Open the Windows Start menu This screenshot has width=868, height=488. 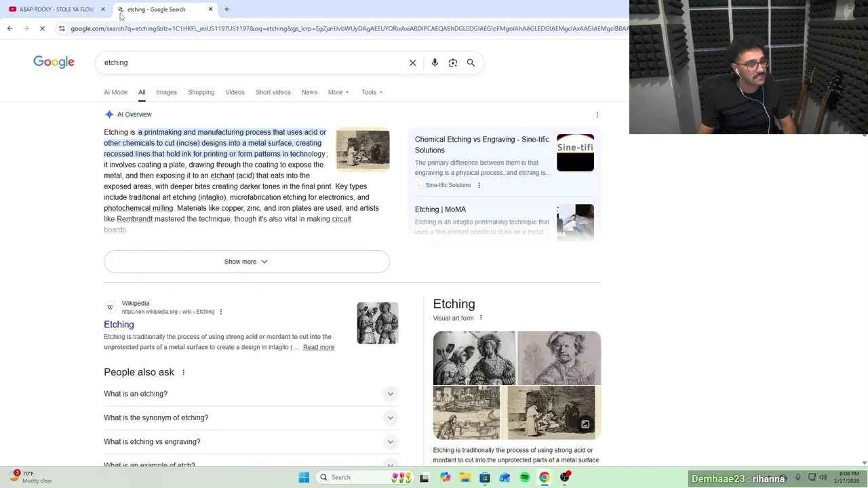pos(304,477)
